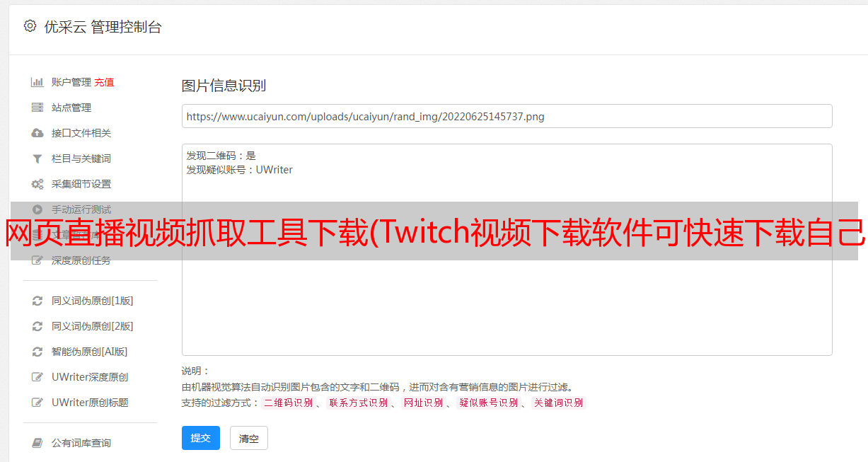The width and height of the screenshot is (868, 462).
Task: Click the refresh icon for 智能伪原创[AI版]
Action: tap(37, 352)
